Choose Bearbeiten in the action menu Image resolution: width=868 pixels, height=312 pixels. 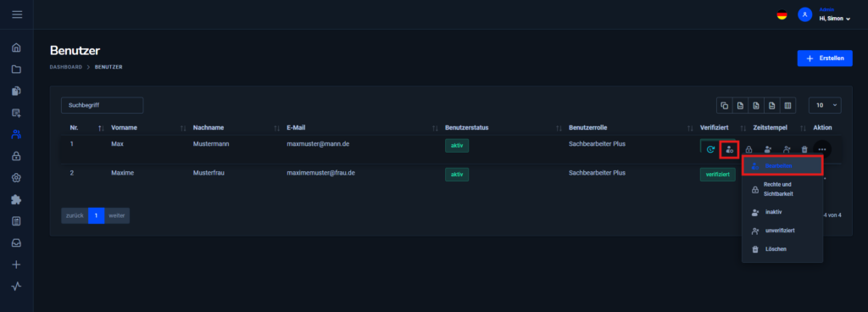click(782, 165)
